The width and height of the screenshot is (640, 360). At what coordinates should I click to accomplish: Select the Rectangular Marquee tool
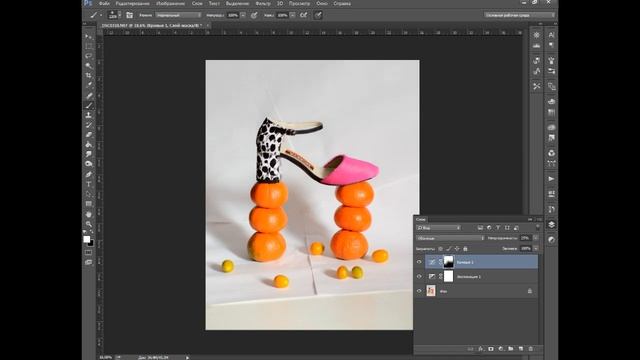88,46
